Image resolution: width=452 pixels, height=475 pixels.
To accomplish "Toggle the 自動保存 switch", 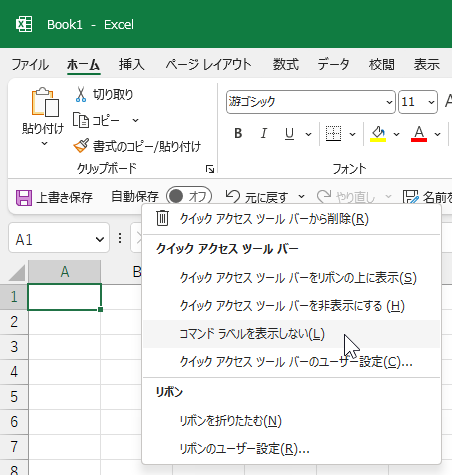I will tap(189, 196).
